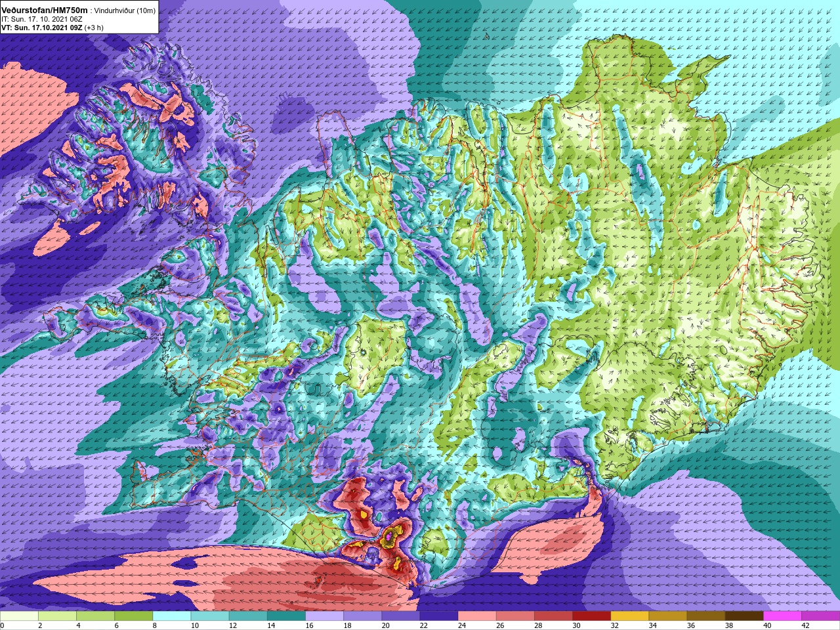Viewport: 840px width, 630px height.
Task: Select the 36–38 light brown legend swatch
Action: tap(706, 616)
